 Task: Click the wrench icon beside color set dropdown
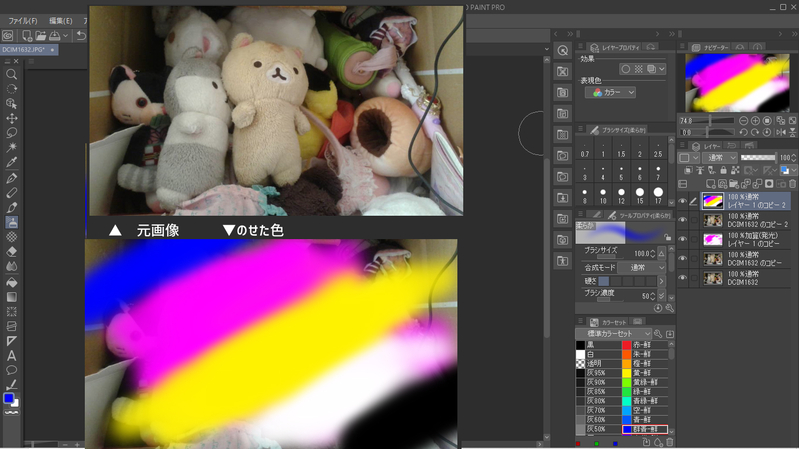pyautogui.click(x=658, y=334)
